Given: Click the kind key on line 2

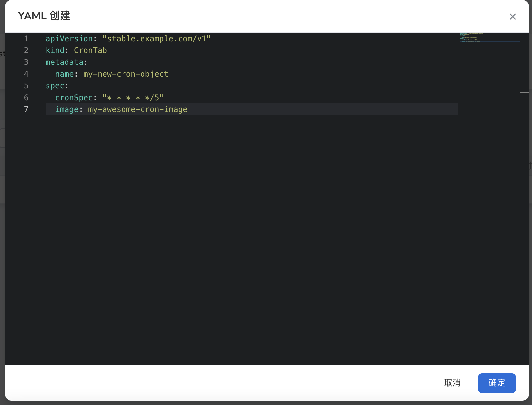Looking at the screenshot, I should [x=55, y=50].
